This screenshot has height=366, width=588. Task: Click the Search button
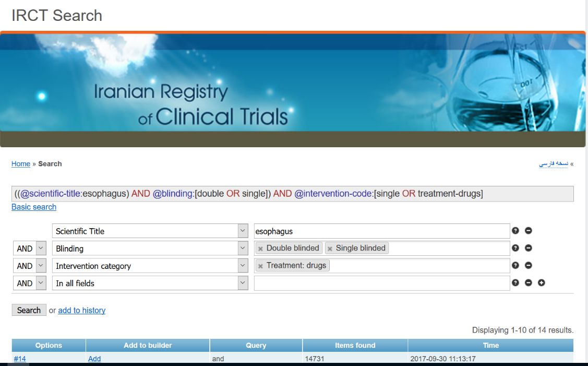click(29, 310)
